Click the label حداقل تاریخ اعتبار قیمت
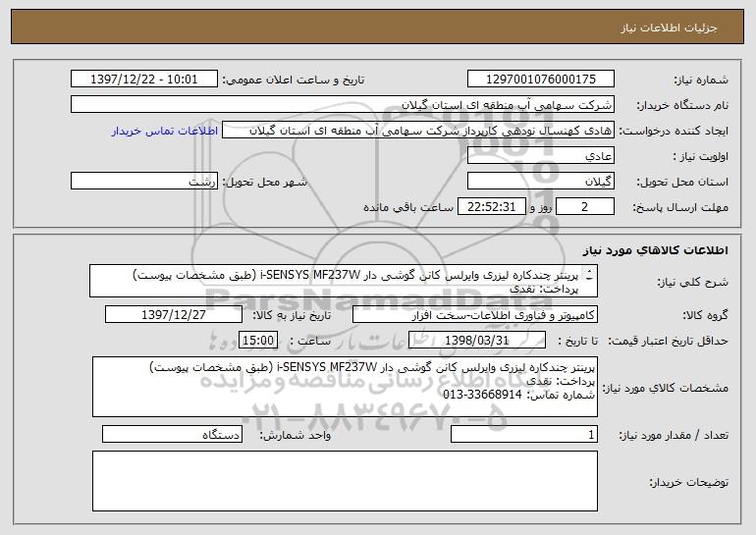 [x=668, y=341]
